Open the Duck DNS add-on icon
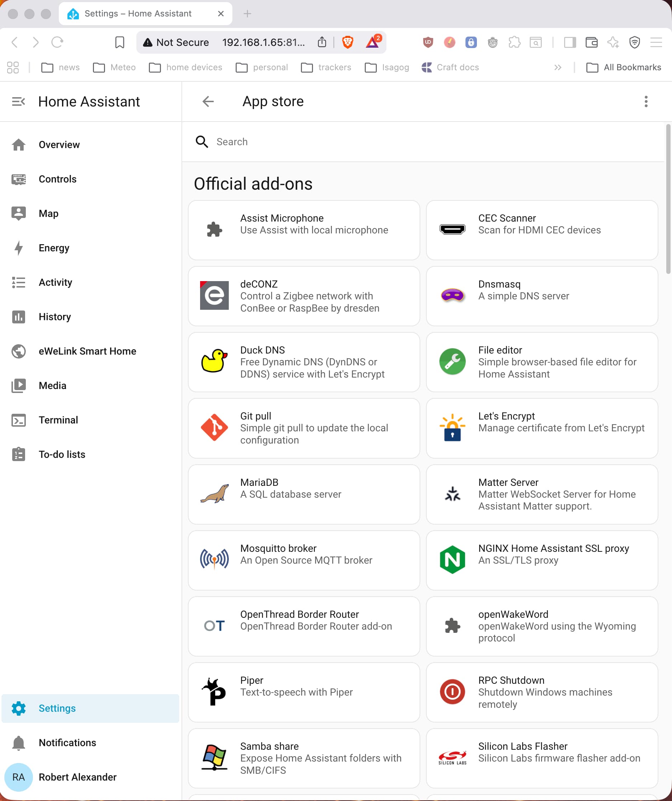The width and height of the screenshot is (672, 801). pos(214,361)
